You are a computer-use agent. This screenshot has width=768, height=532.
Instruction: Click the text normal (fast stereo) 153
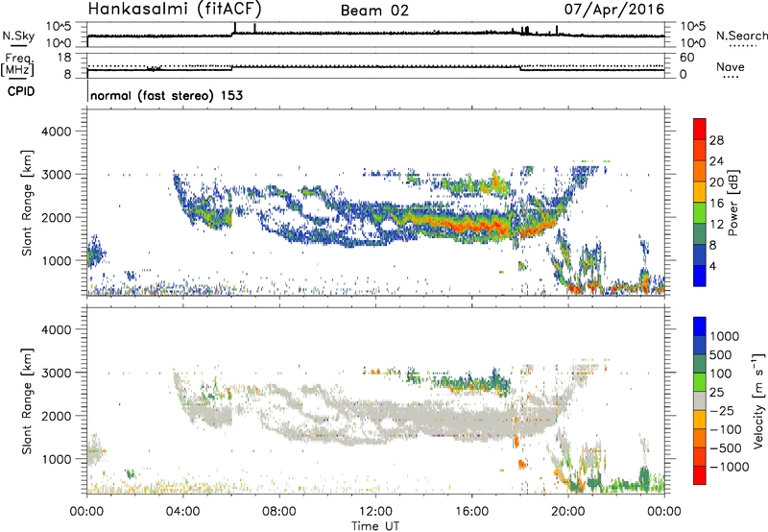[166, 95]
